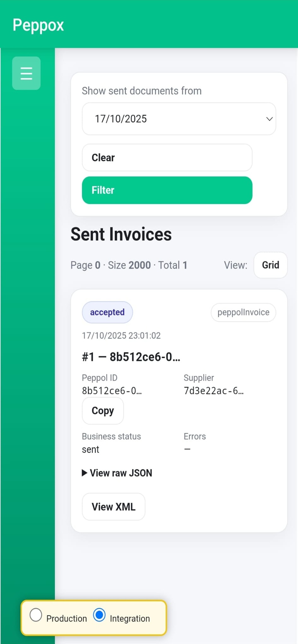This screenshot has width=298, height=644.
Task: Click the Clear button
Action: pyautogui.click(x=167, y=157)
